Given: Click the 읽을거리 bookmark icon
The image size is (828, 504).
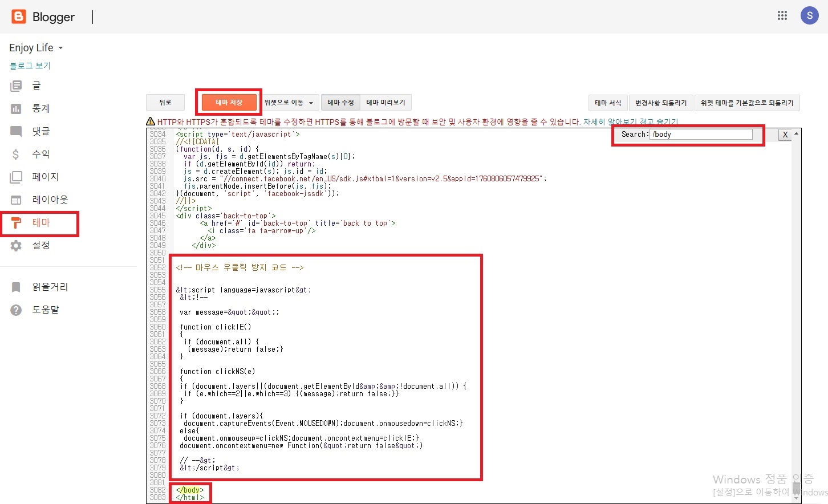Looking at the screenshot, I should (x=16, y=287).
